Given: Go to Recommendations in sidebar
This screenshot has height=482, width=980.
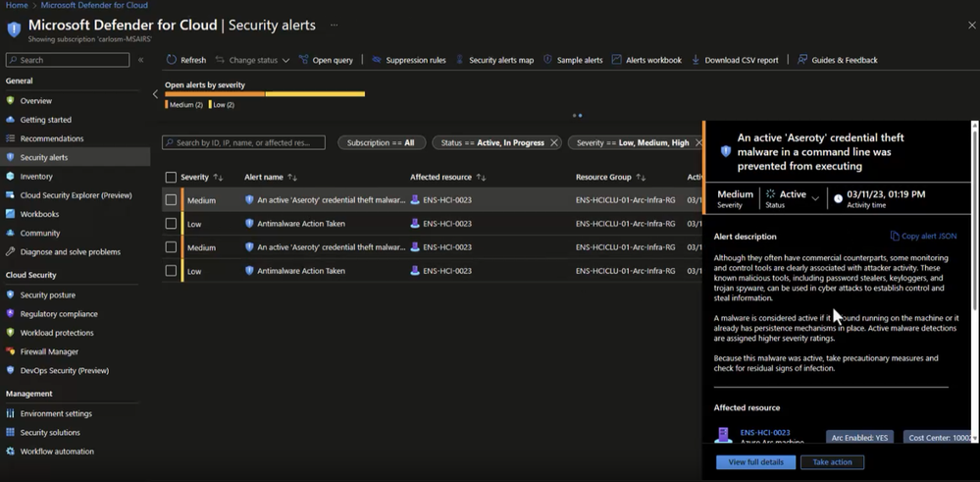Looking at the screenshot, I should click(x=52, y=138).
